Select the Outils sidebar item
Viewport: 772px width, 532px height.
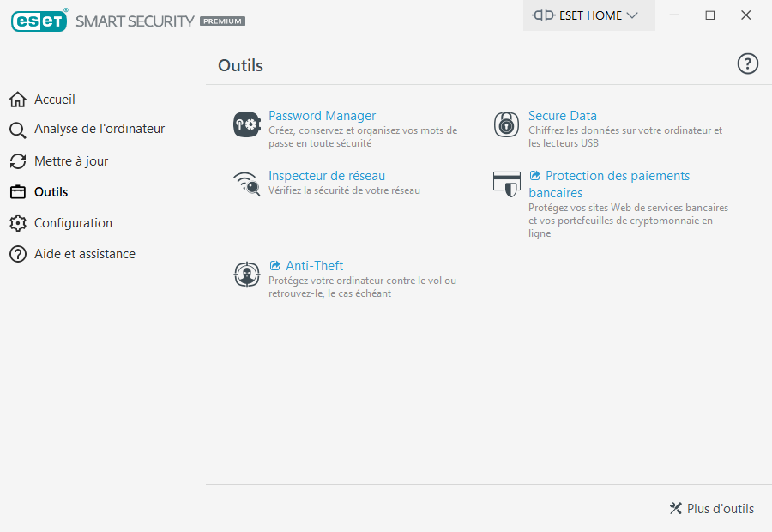click(x=51, y=192)
